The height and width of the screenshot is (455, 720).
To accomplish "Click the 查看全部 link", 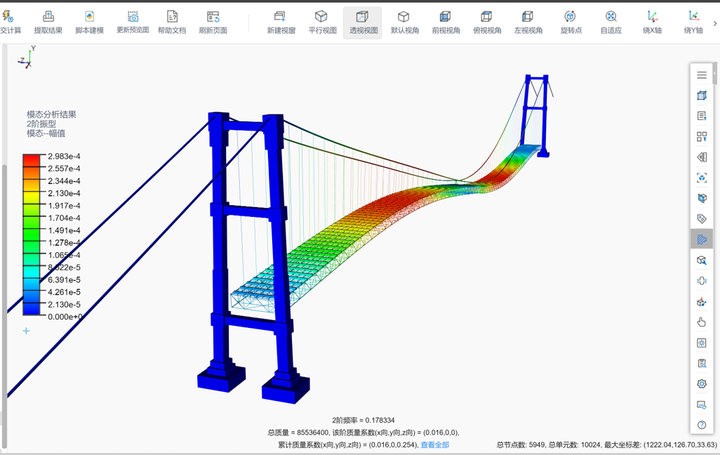I will 435,444.
